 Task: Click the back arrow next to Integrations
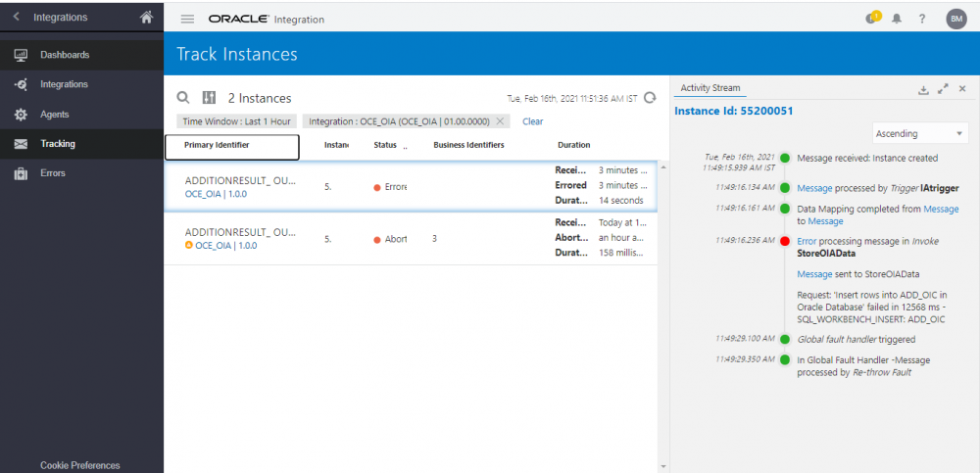pos(17,17)
